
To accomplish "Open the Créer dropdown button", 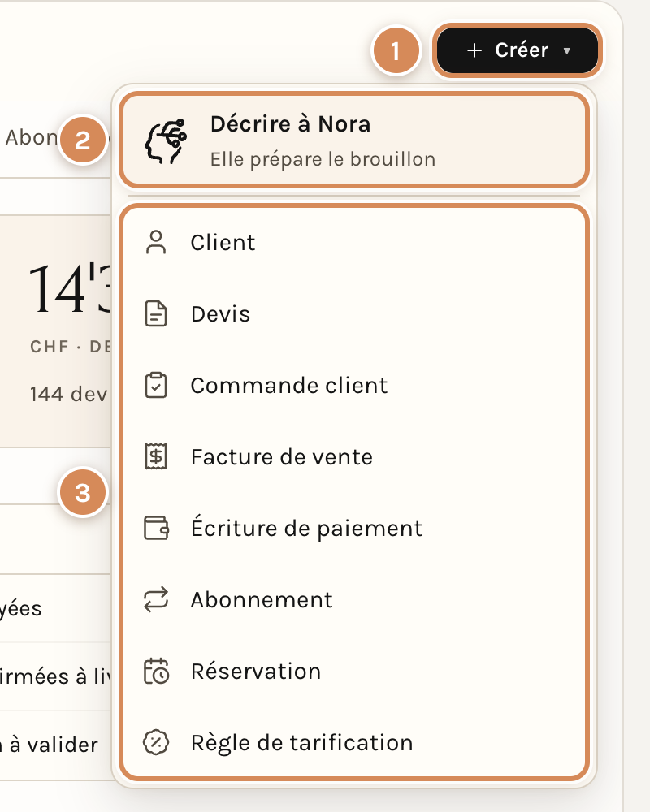I will [518, 50].
